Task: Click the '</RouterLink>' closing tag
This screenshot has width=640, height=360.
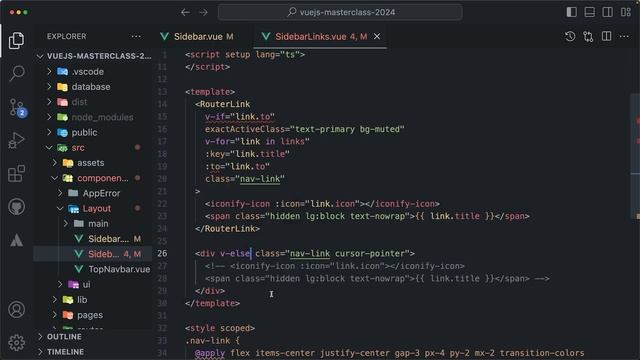Action: (x=227, y=229)
